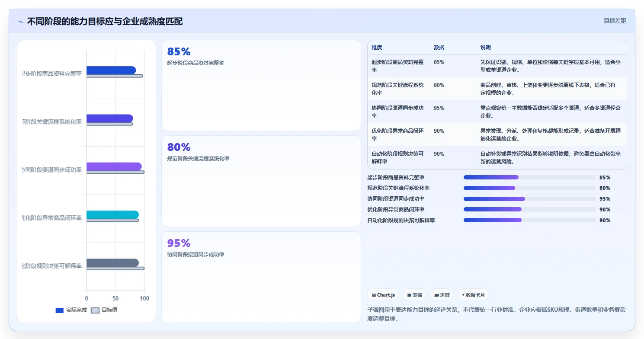Screen dimensions: 644x339
Task: Click the 规范阶段关键流程系统化率 progress bar
Action: pyautogui.click(x=530, y=188)
